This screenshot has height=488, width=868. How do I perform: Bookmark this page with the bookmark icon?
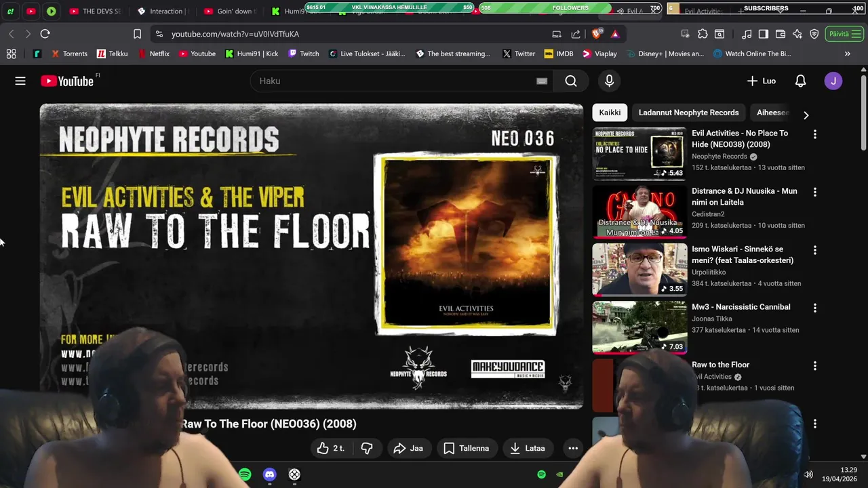(x=138, y=34)
